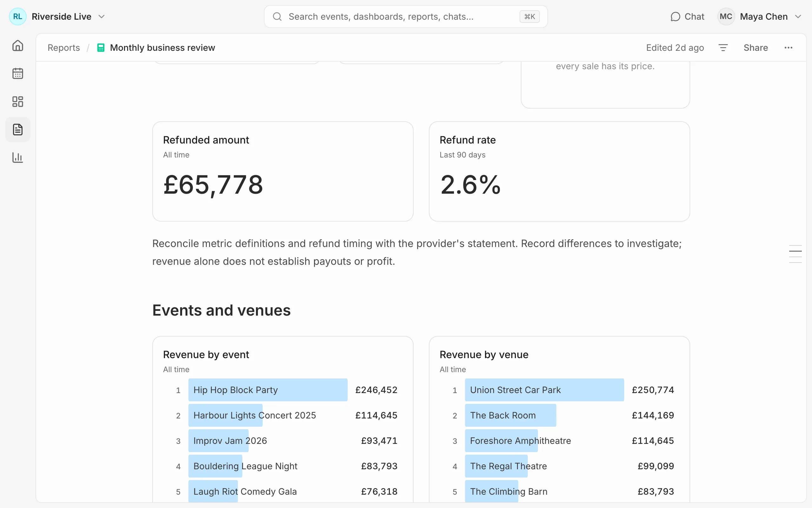Expand the Maya Chen account menu chevron
The image size is (812, 508).
(798, 17)
